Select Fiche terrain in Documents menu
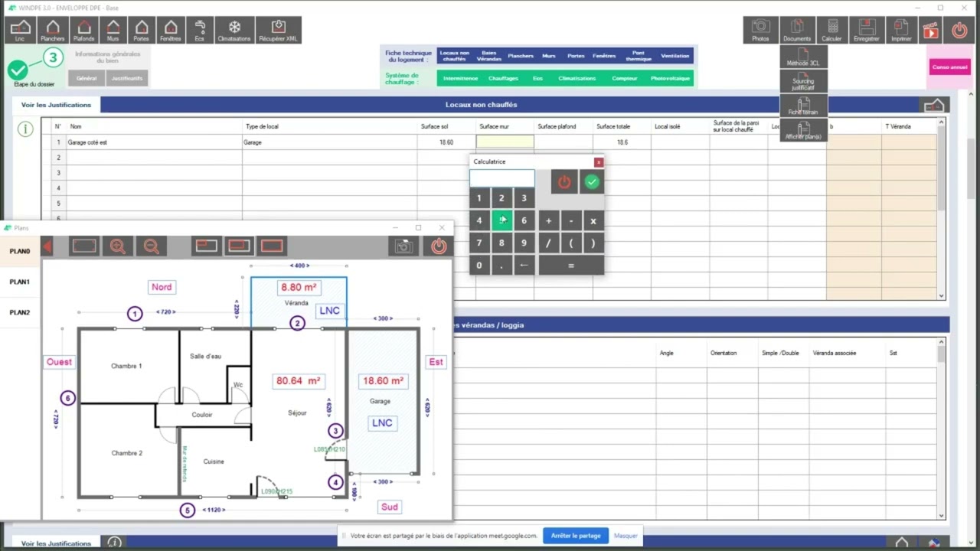The height and width of the screenshot is (551, 980). coord(803,106)
